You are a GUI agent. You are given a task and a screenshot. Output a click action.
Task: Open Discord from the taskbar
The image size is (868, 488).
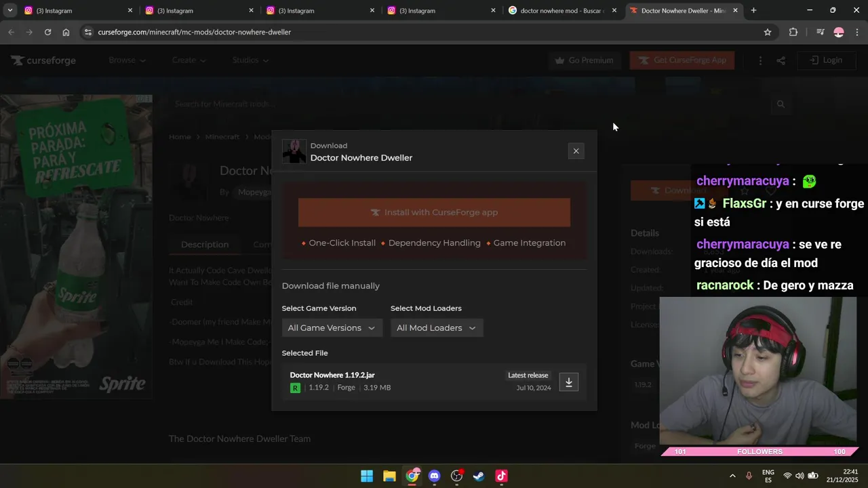[x=434, y=476]
